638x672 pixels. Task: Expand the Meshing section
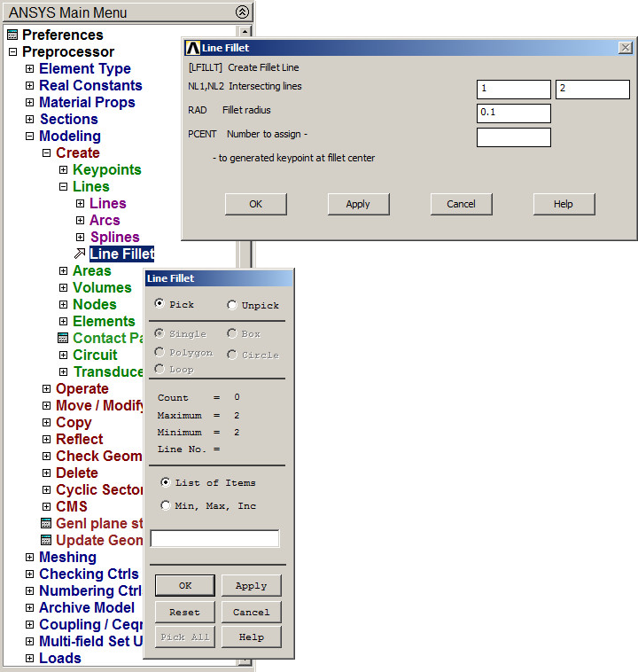[29, 558]
